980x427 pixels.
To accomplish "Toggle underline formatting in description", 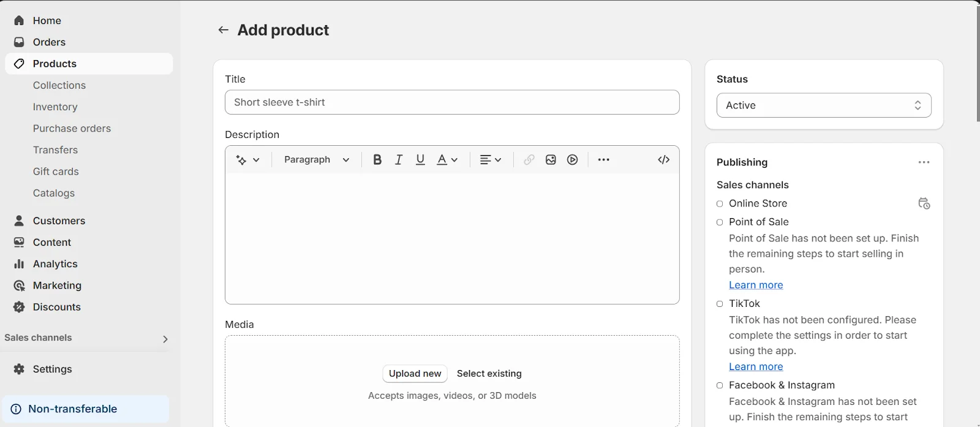I will (x=420, y=160).
